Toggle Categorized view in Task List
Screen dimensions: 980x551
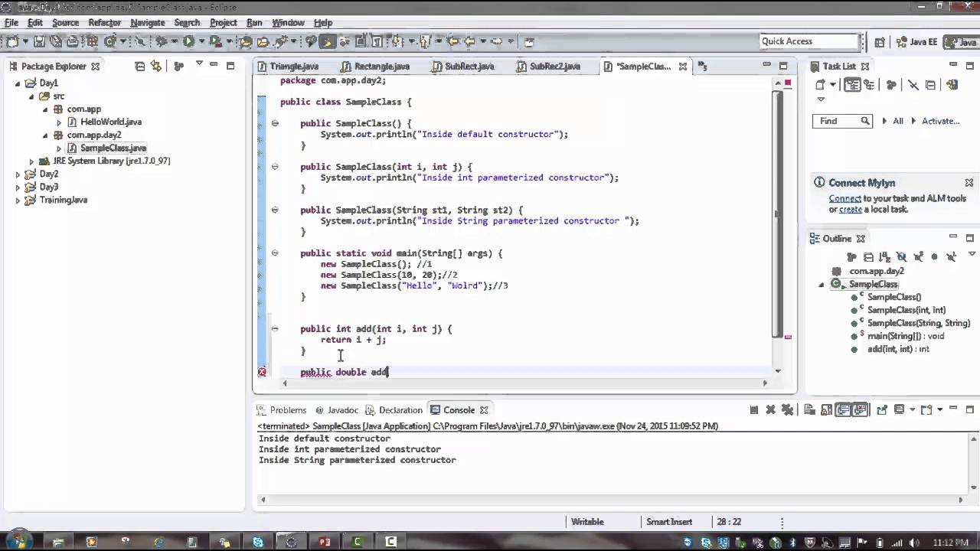[x=852, y=85]
